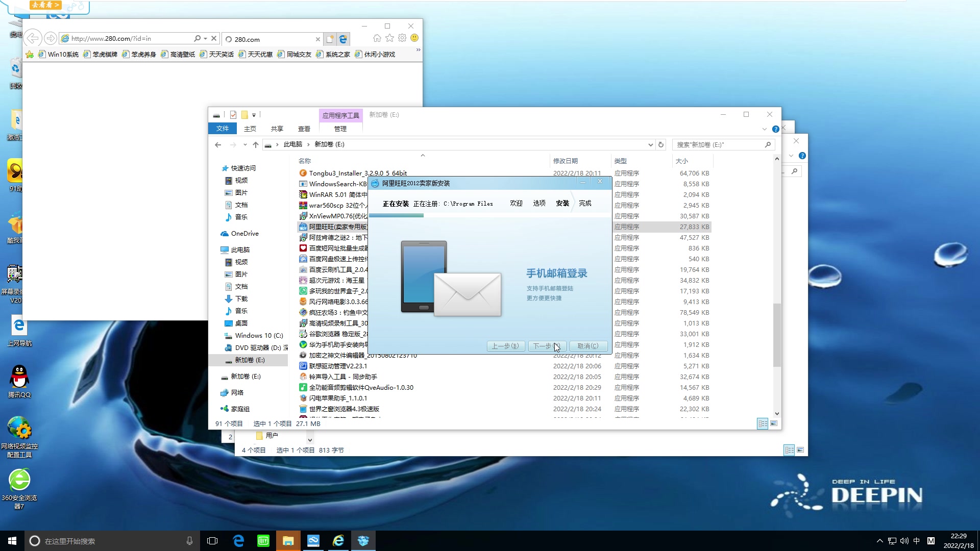The width and height of the screenshot is (980, 551).
Task: Open File Explorer from the taskbar
Action: [x=288, y=541]
